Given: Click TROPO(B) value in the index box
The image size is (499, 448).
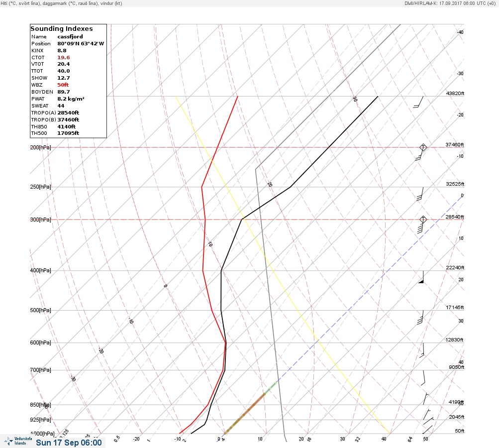Looking at the screenshot, I should click(x=68, y=120).
